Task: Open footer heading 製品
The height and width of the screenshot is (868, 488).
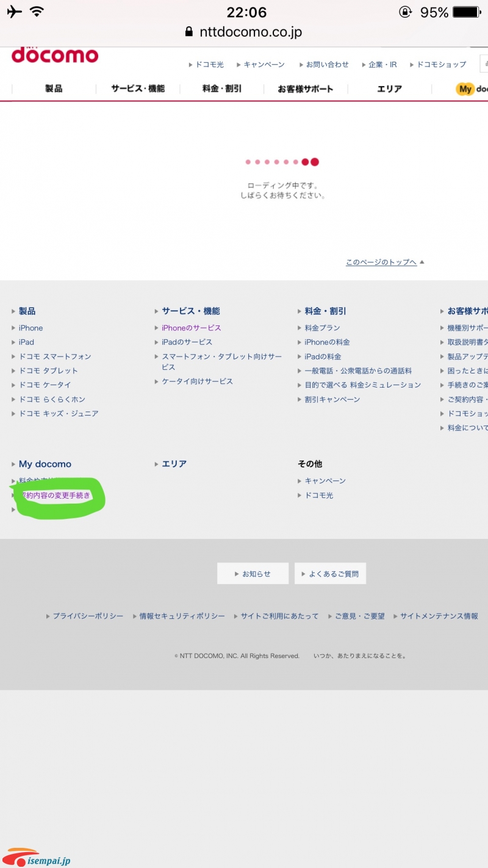Action: 27,311
